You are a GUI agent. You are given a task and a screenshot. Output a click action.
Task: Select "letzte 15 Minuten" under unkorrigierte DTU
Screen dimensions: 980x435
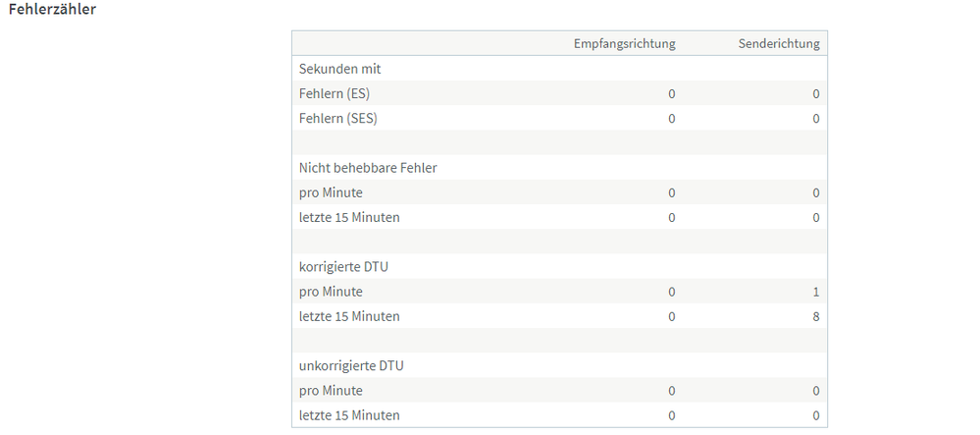(x=349, y=415)
